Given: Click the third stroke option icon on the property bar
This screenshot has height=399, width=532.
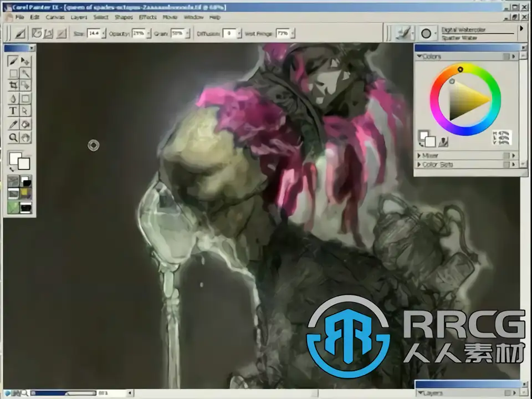Looking at the screenshot, I should click(x=62, y=33).
